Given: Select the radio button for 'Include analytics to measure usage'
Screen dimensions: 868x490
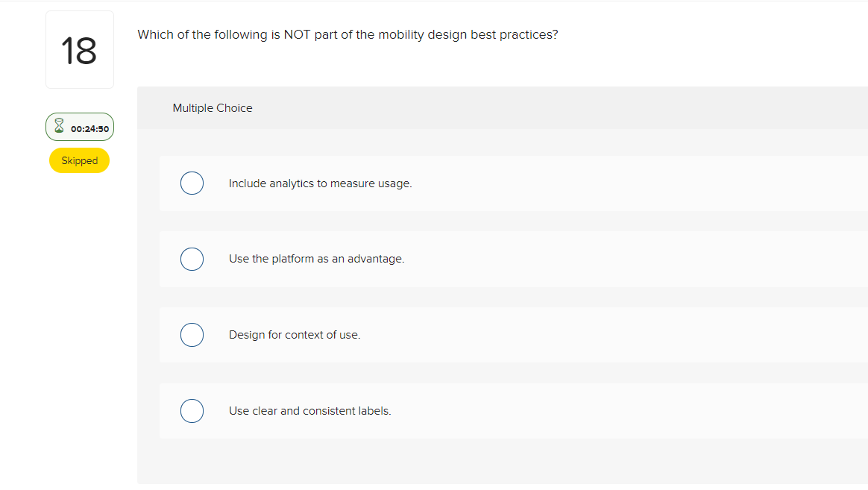Looking at the screenshot, I should (x=192, y=183).
